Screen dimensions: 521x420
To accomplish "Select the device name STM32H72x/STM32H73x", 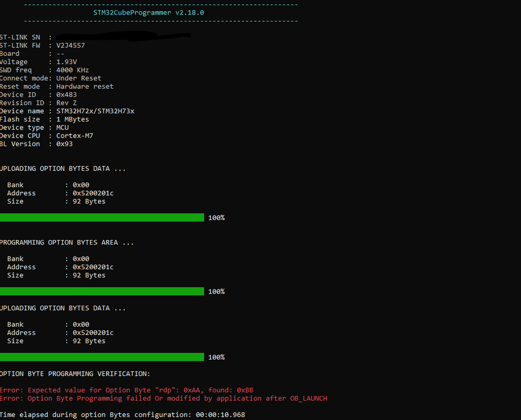I will [95, 111].
